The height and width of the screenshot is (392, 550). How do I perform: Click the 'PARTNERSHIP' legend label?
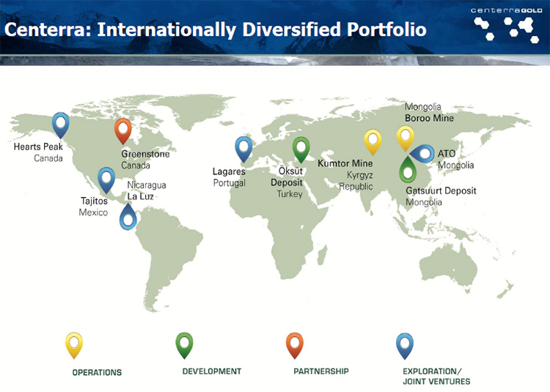pyautogui.click(x=321, y=371)
